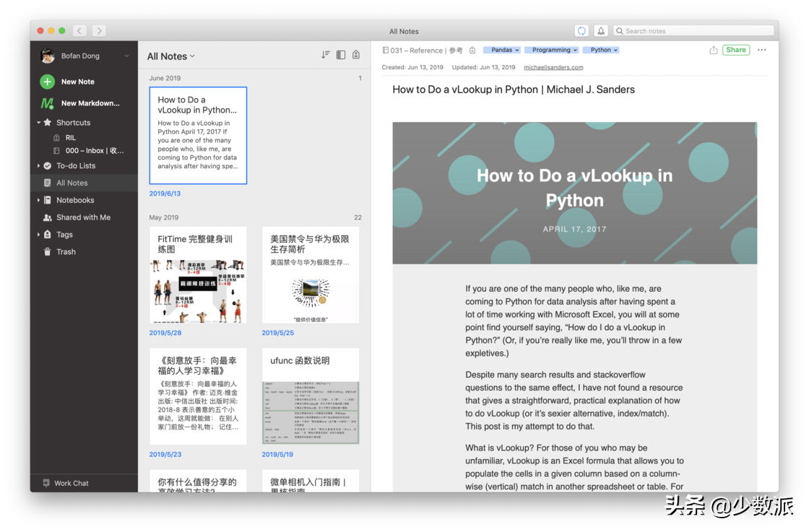Open the 000 – Inbox shortcut
Screen dimensions: 809x532
pyautogui.click(x=89, y=151)
